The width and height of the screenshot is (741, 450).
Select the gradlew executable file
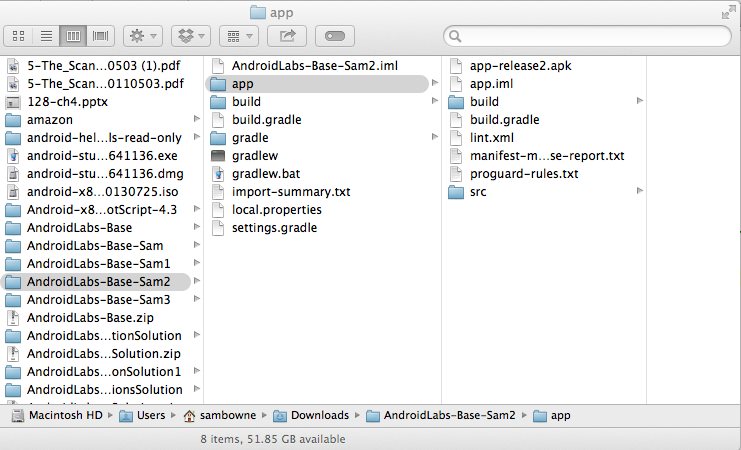coord(254,156)
